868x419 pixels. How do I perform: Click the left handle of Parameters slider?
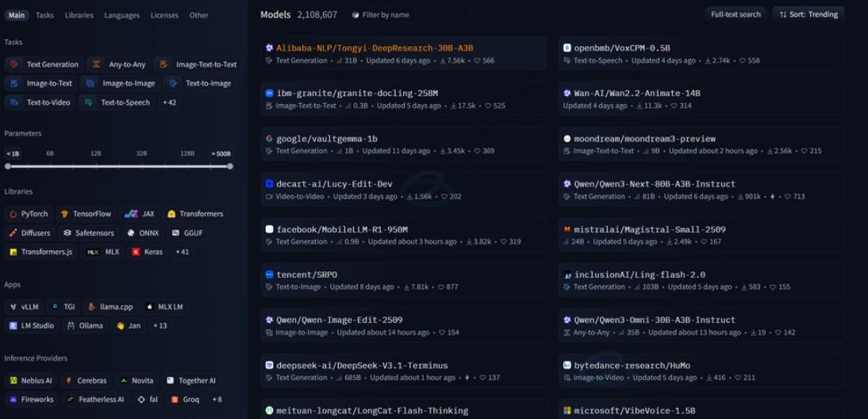coord(8,166)
